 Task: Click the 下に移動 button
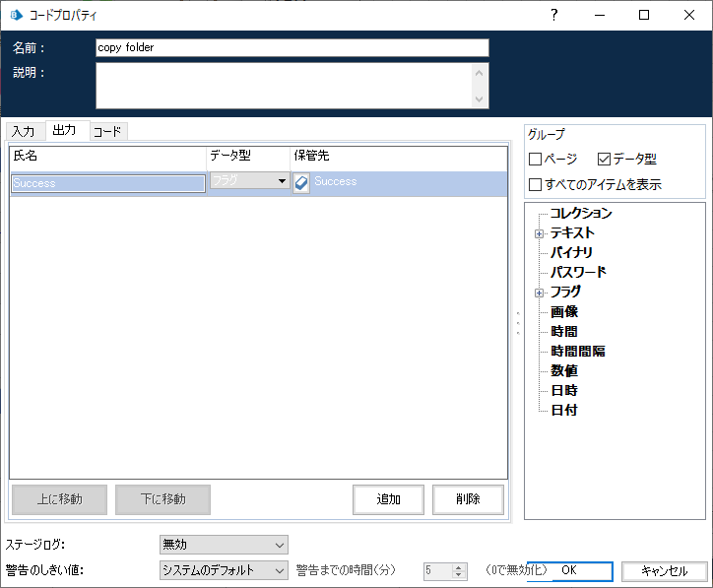[162, 499]
